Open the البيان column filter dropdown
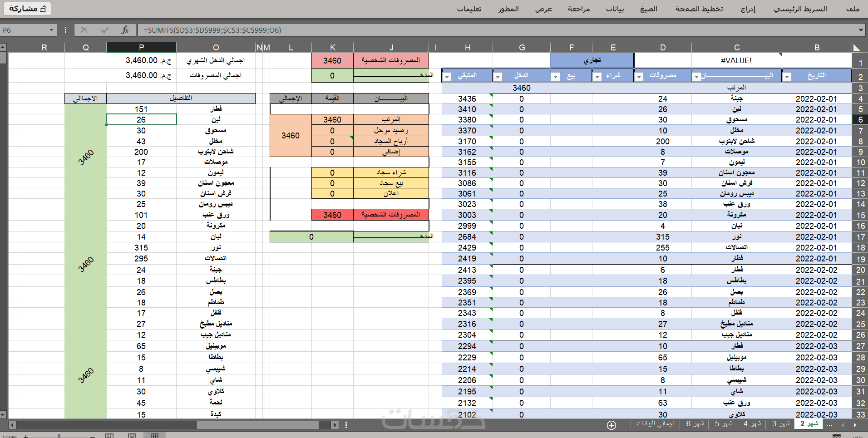Viewport: 868px width, 438px height. [696, 77]
